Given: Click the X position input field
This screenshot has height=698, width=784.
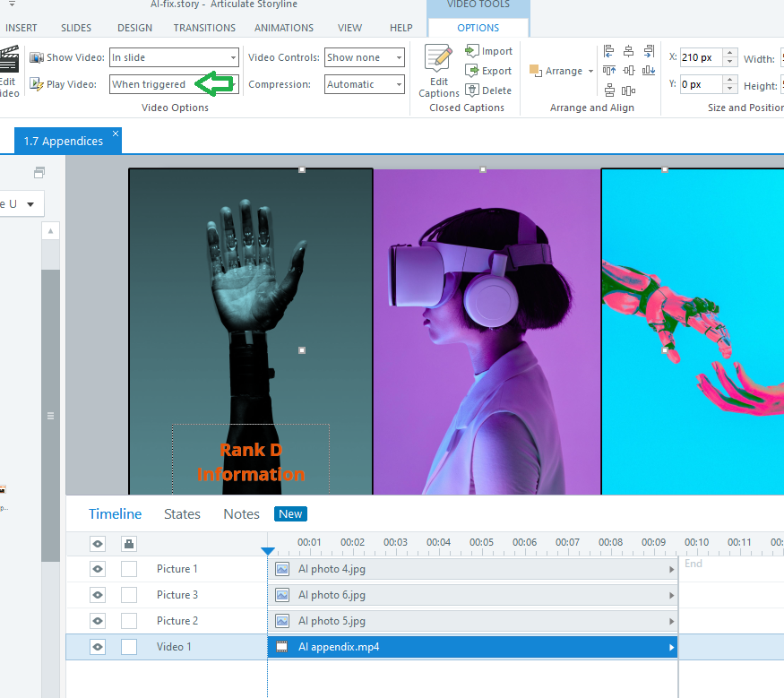Looking at the screenshot, I should click(701, 57).
